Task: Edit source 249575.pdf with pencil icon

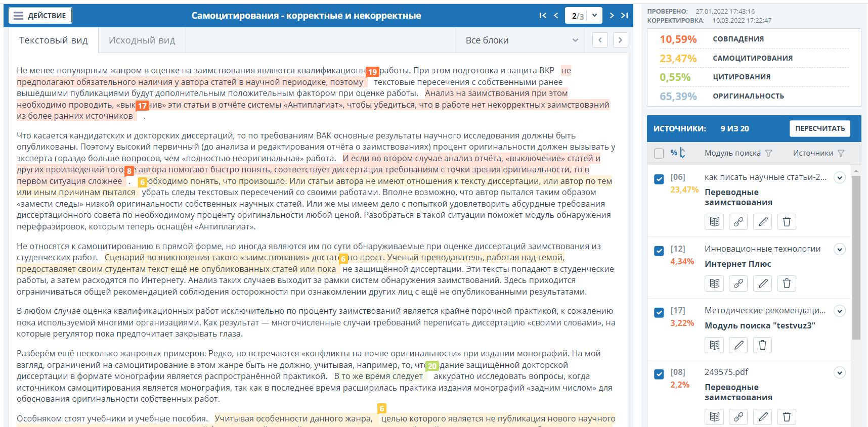Action: click(x=763, y=417)
